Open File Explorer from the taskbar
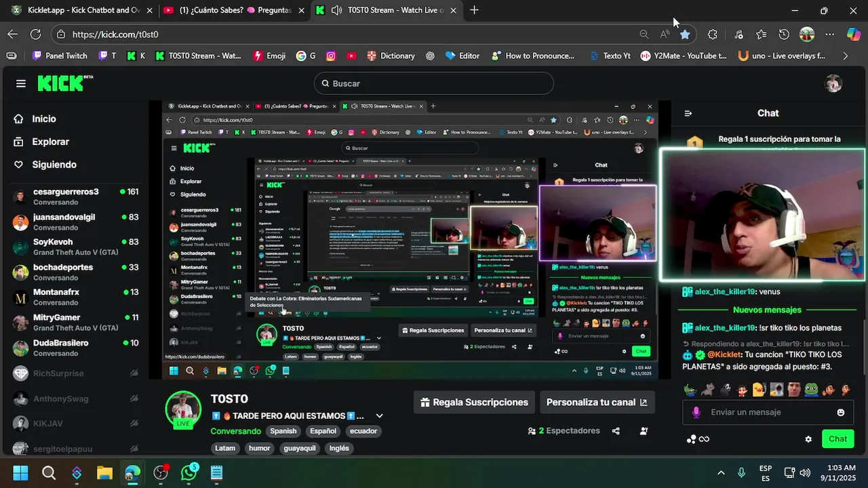Viewport: 868px width, 488px height. [104, 472]
